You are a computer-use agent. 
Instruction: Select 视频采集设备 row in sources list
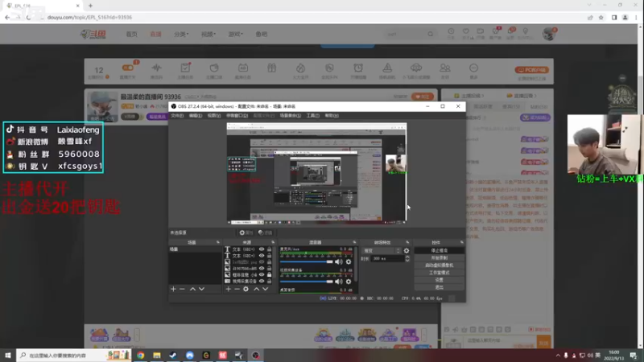249,281
